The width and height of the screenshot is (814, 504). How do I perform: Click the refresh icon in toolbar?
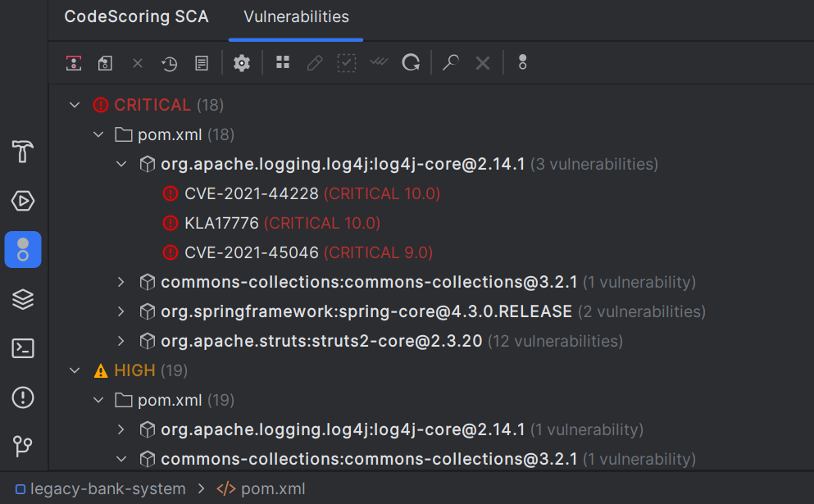pos(411,63)
